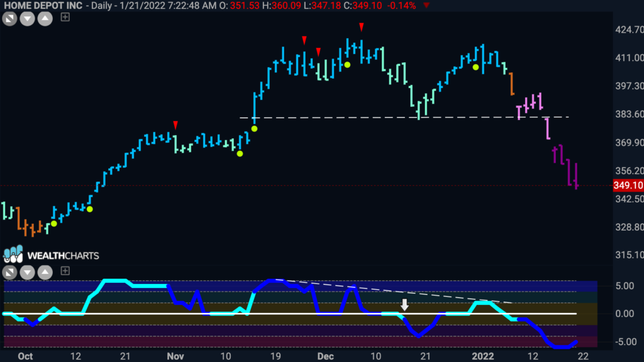The height and width of the screenshot is (362, 644).
Task: Click the 2022 label on the date axis
Action: click(482, 356)
